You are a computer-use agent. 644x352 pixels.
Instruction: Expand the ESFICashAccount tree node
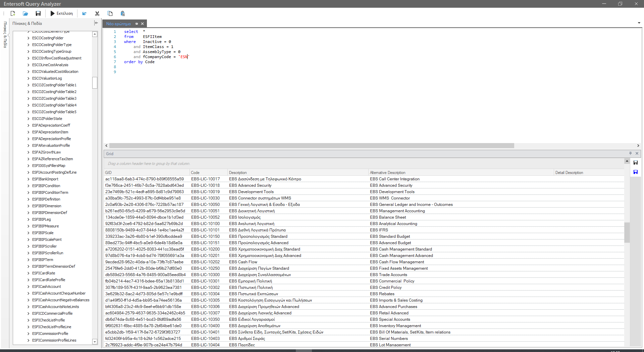point(28,287)
